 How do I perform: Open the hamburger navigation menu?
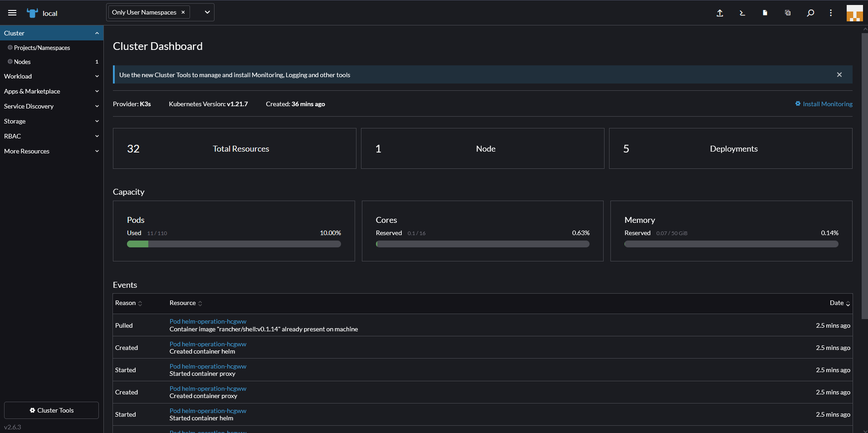tap(12, 13)
